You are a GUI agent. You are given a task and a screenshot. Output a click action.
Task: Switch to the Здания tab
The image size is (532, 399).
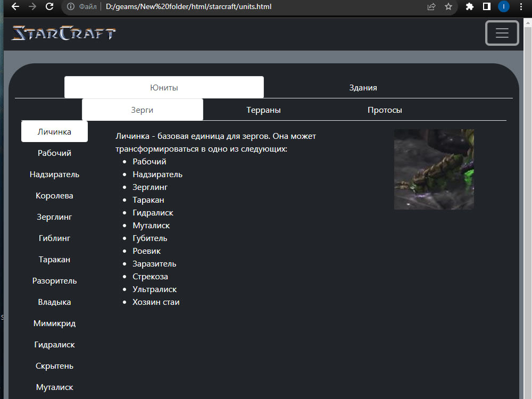coord(363,88)
